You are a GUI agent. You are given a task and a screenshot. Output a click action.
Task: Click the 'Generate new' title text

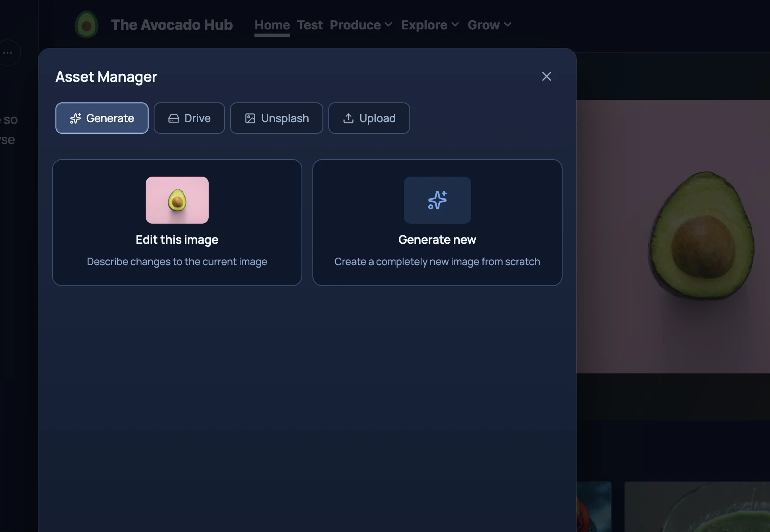(437, 240)
